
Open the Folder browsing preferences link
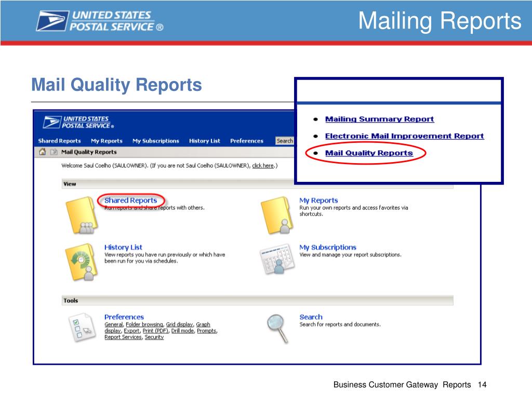coord(144,324)
